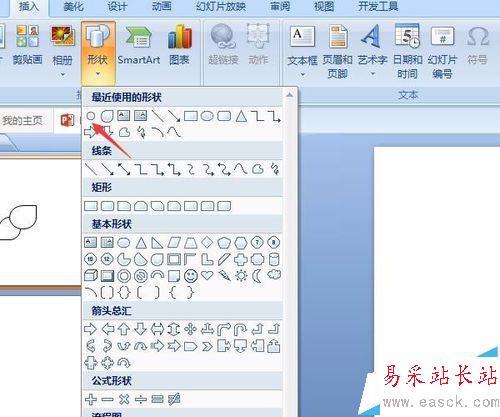
Task: Pick the cube shape in 基本形状
Action: 91,276
